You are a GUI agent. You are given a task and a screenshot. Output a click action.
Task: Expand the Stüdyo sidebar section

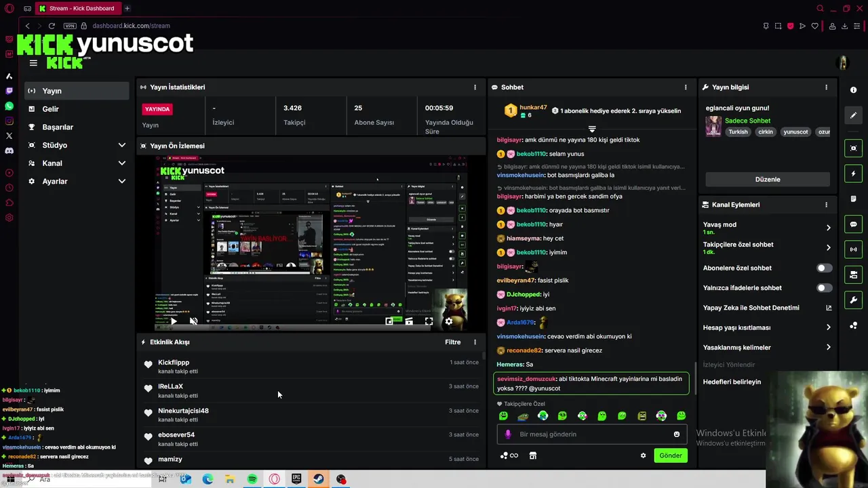point(77,145)
